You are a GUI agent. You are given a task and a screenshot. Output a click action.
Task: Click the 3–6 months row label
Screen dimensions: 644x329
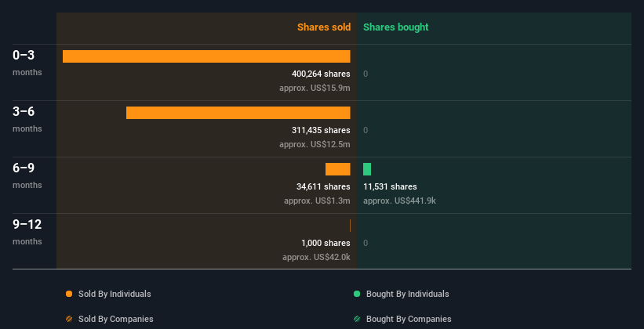27,119
